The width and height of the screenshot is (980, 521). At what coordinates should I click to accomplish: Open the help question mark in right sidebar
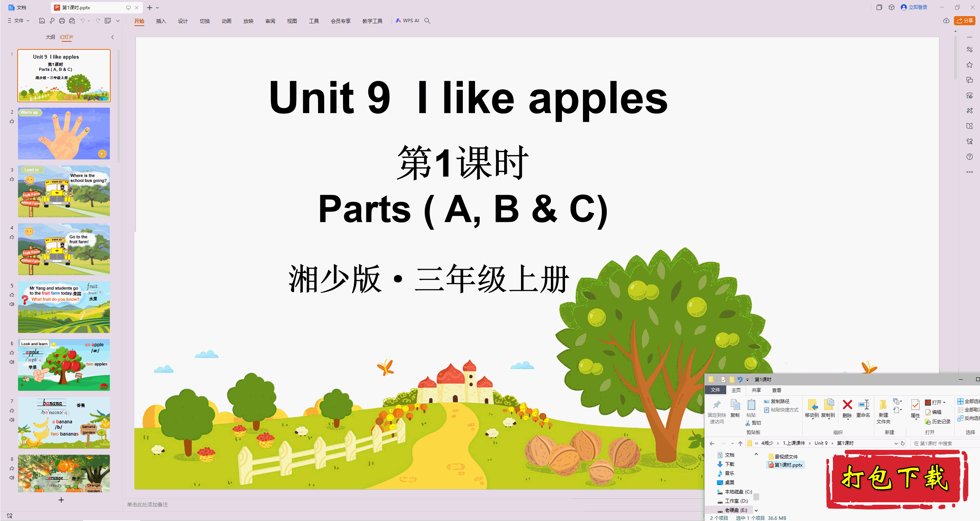[970, 157]
